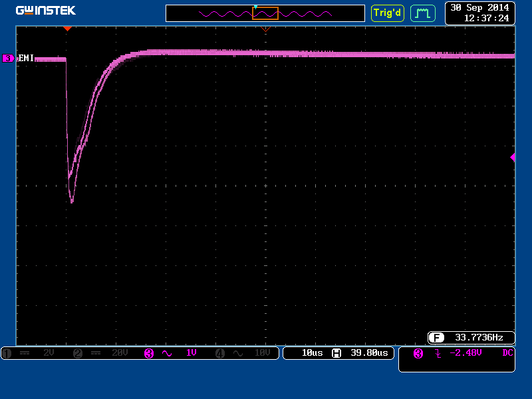This screenshot has height=399, width=532.
Task: Click channel 2 DC coupling symbol
Action: pyautogui.click(x=96, y=353)
